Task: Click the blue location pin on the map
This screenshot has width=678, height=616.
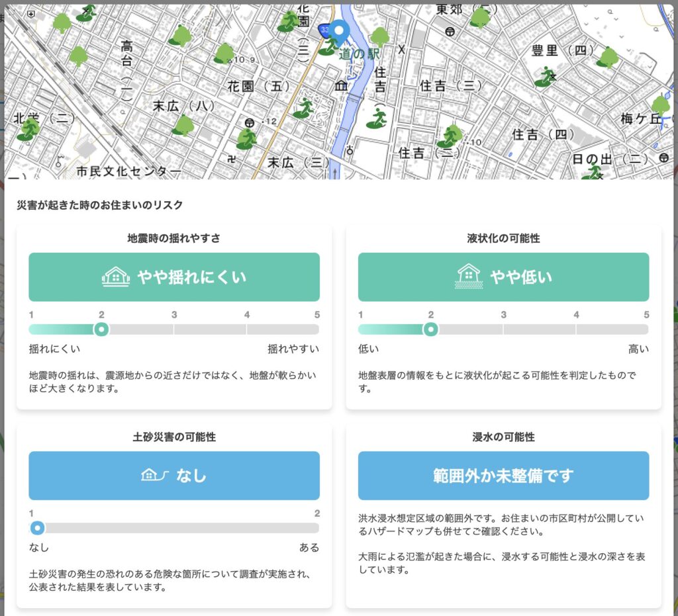Action: [x=340, y=32]
